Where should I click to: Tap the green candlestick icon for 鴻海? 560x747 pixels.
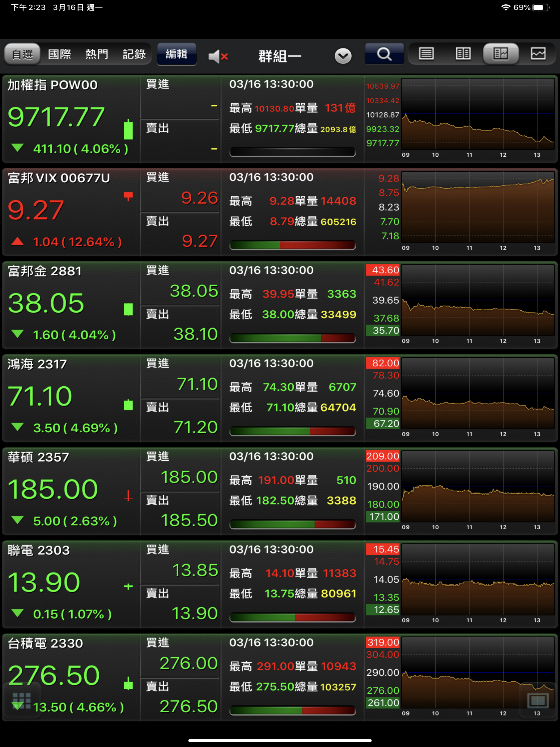click(128, 405)
